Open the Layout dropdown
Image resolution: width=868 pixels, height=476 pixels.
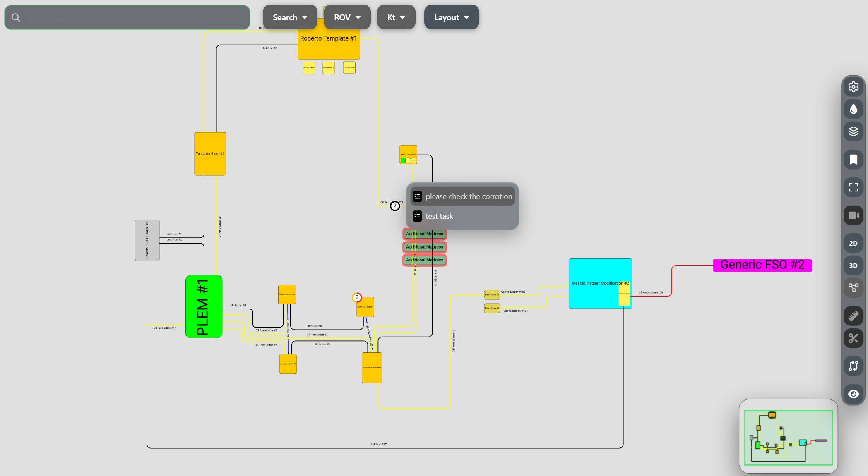451,17
